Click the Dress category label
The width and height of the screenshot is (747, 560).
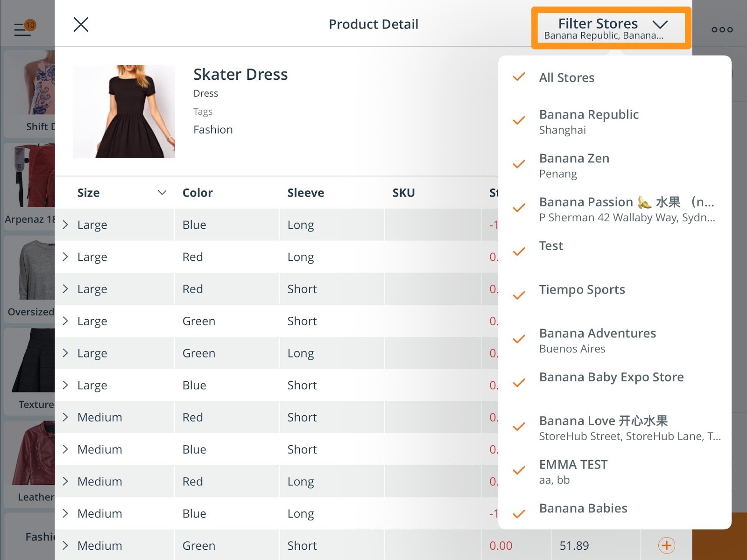pyautogui.click(x=205, y=93)
